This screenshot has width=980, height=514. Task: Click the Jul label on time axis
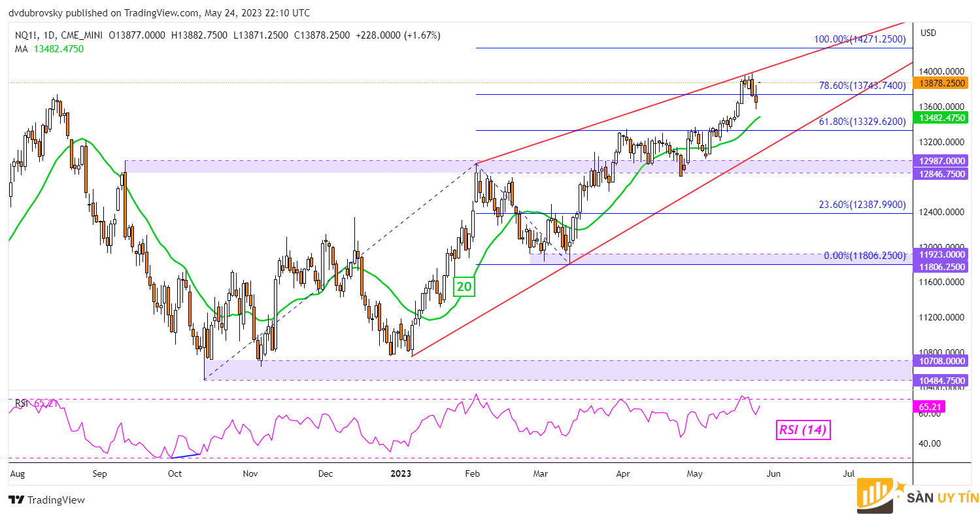click(849, 472)
